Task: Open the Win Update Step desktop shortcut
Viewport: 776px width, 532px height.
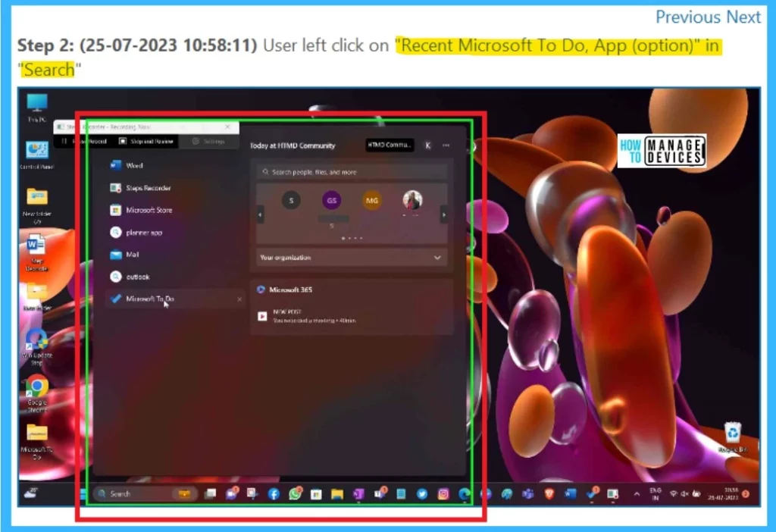Action: click(37, 346)
